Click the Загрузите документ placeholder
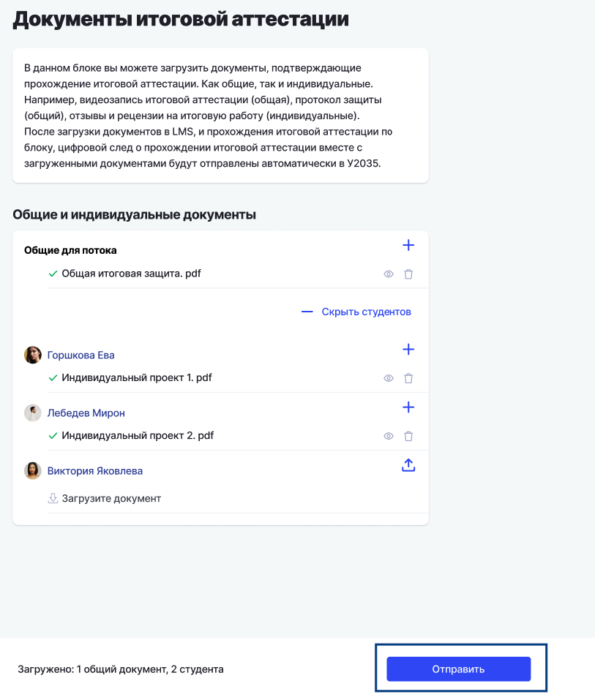 click(105, 498)
